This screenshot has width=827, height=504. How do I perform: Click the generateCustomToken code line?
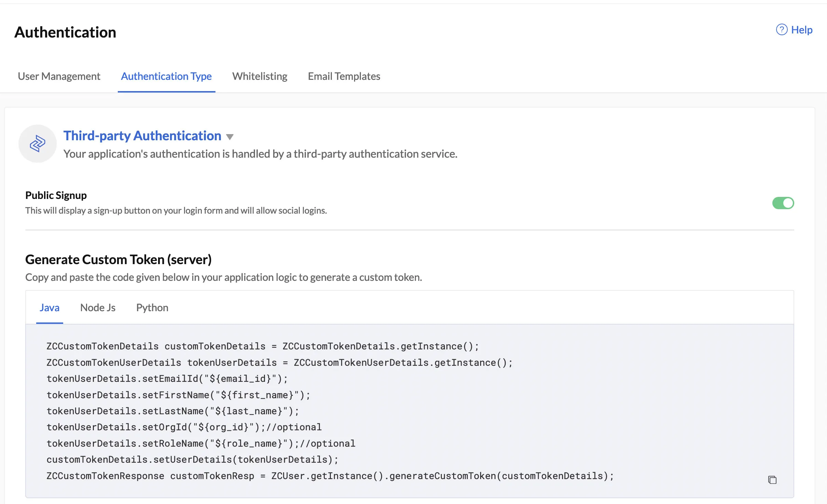tap(330, 476)
